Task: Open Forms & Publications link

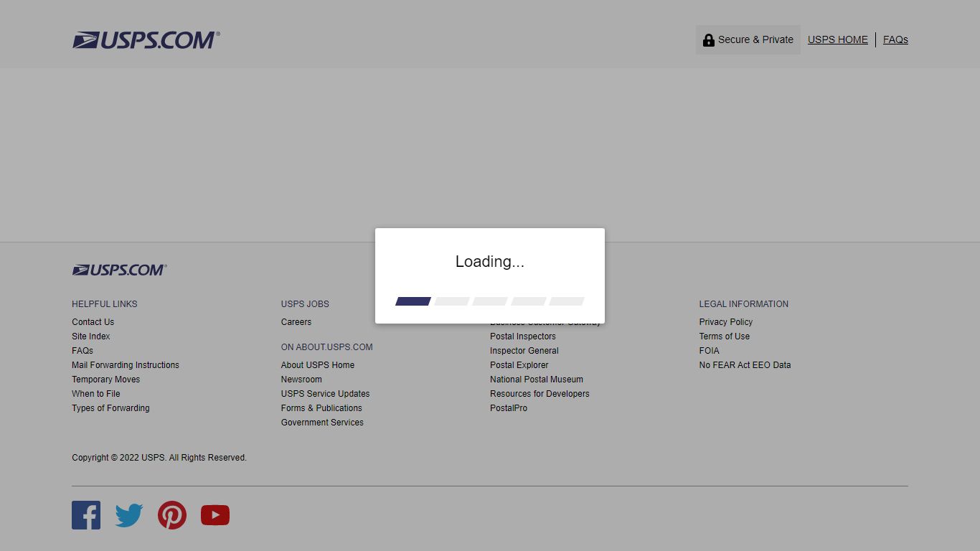Action: (321, 408)
